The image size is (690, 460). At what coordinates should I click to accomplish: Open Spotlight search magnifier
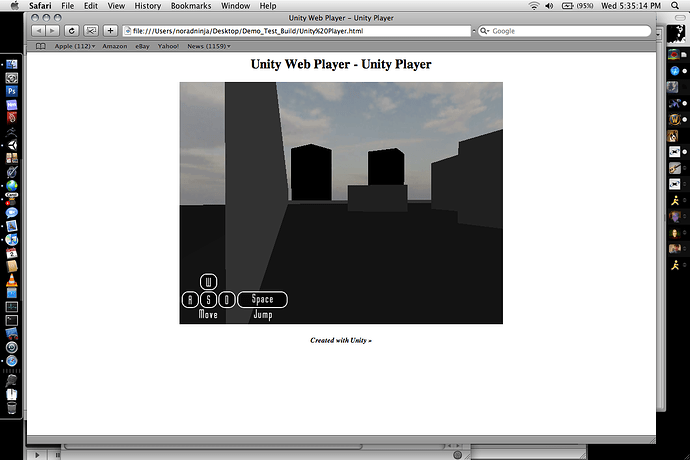pos(675,6)
